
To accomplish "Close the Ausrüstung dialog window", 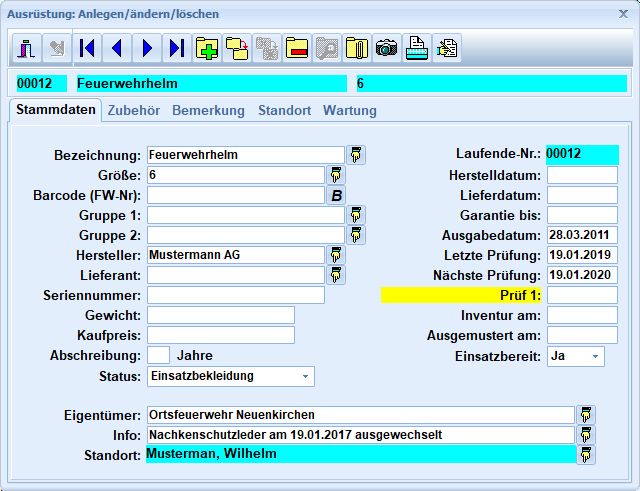I will (x=623, y=14).
